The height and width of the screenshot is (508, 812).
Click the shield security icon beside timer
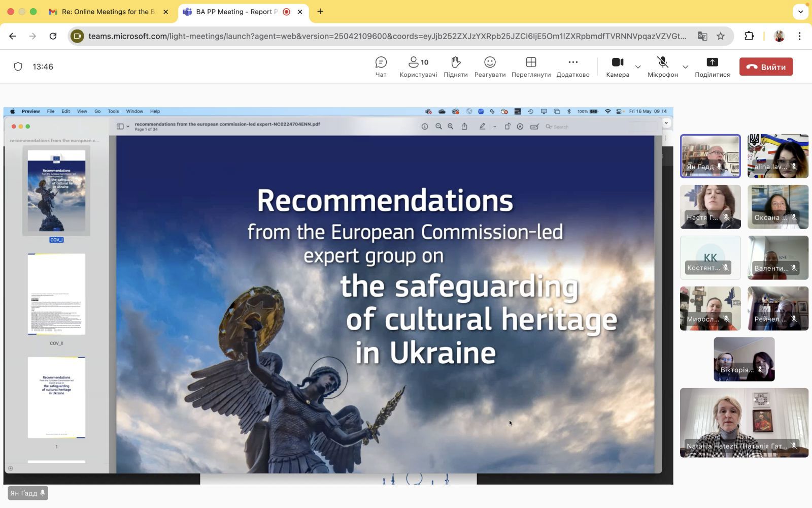pyautogui.click(x=18, y=67)
